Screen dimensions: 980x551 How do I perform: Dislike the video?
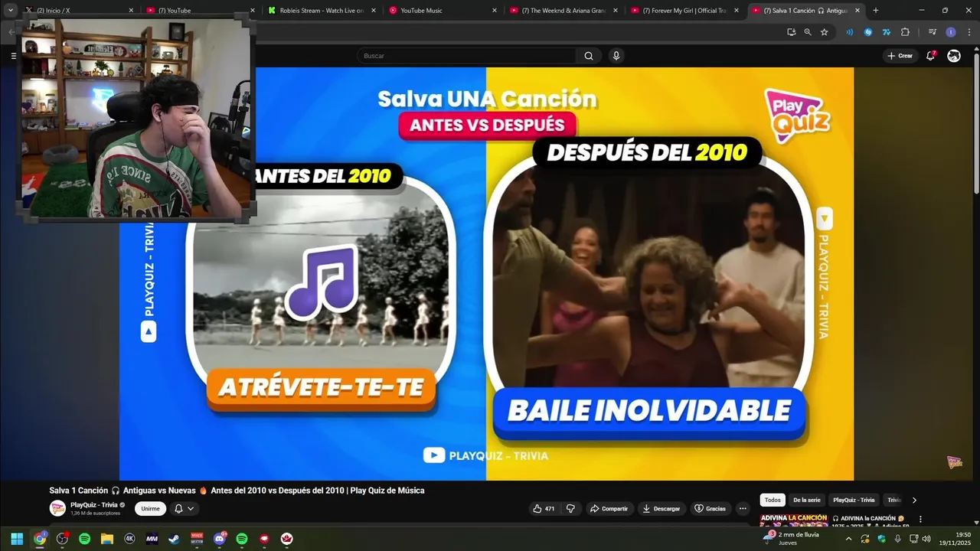click(570, 509)
